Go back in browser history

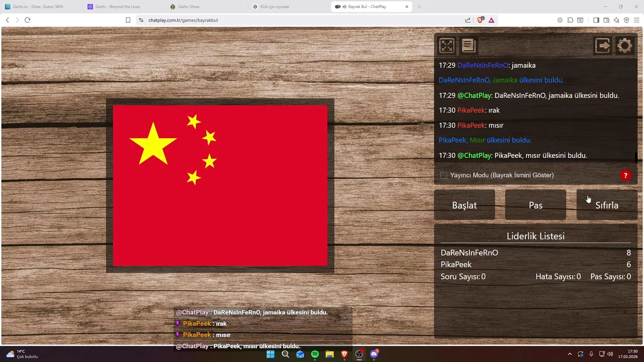pyautogui.click(x=7, y=20)
